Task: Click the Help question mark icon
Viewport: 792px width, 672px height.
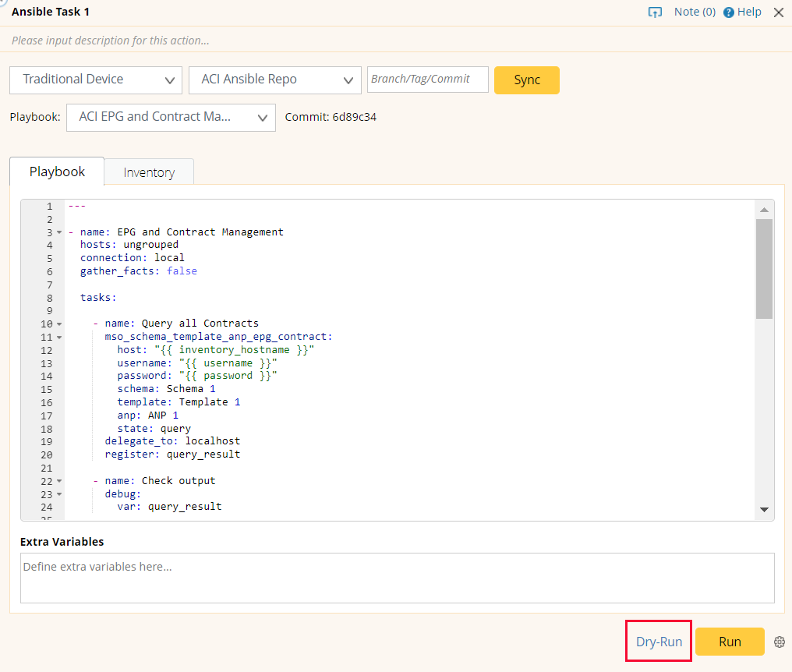Action: 729,12
